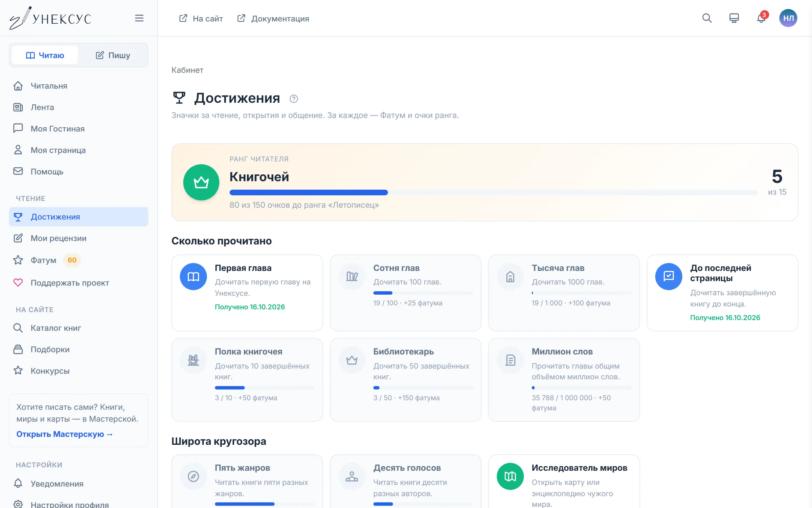Click the shelf icon on Полка книгочея card
The height and width of the screenshot is (508, 812).
(193, 360)
